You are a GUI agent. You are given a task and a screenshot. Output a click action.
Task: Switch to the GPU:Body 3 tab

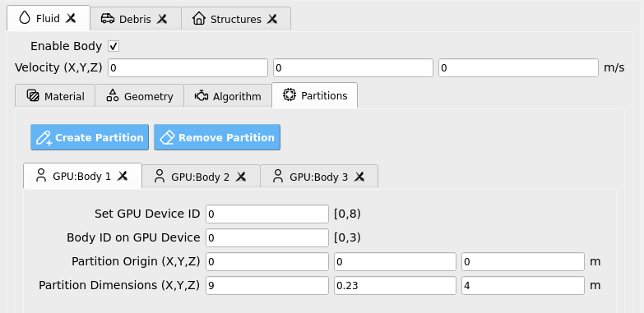tap(319, 177)
